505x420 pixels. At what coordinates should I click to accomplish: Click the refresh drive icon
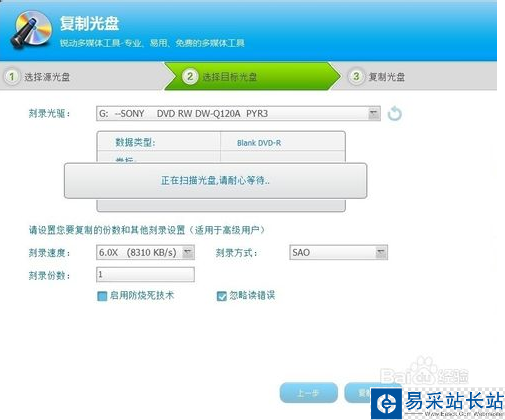tap(395, 113)
